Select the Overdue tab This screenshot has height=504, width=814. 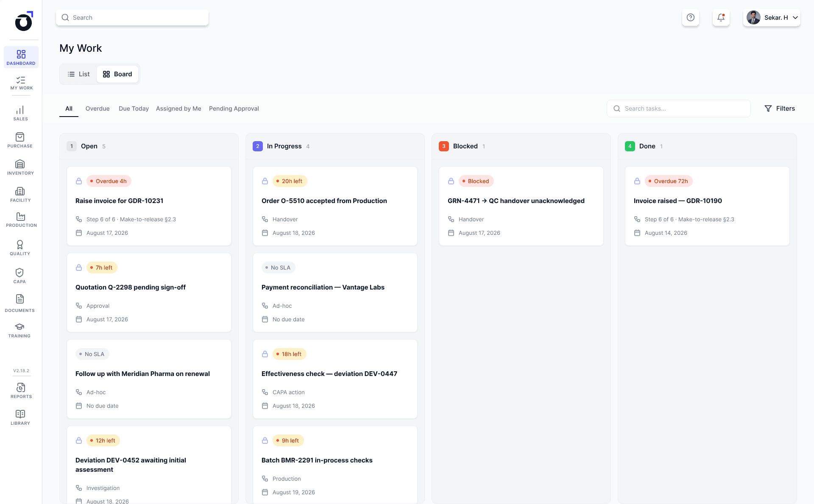[98, 109]
